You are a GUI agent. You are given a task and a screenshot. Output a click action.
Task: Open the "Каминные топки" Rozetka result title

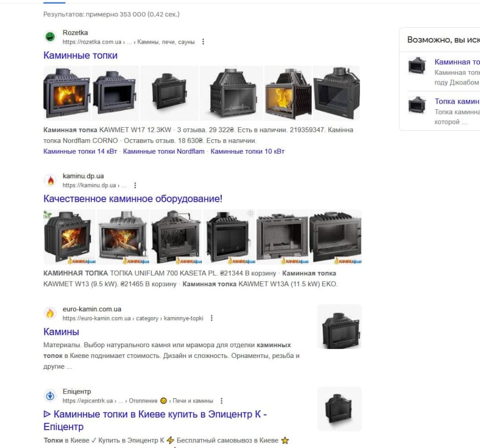coord(80,55)
